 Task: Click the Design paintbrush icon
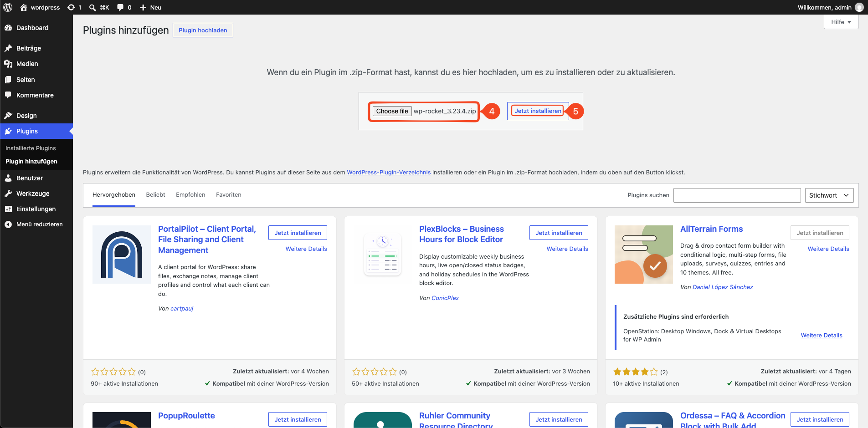point(8,116)
